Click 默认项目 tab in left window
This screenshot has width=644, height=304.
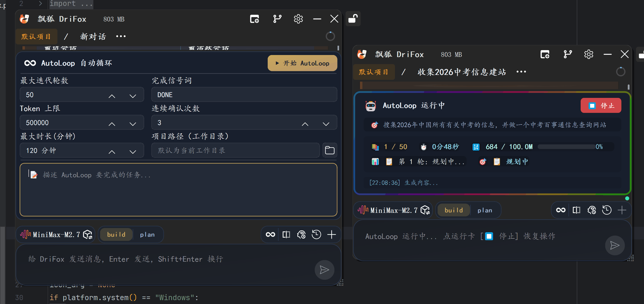pyautogui.click(x=36, y=36)
